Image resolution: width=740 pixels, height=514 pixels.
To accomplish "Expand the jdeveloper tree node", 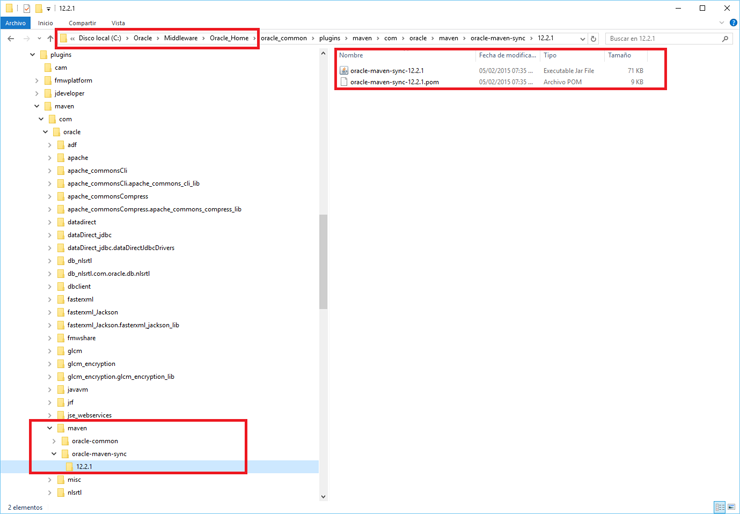I will pos(37,93).
